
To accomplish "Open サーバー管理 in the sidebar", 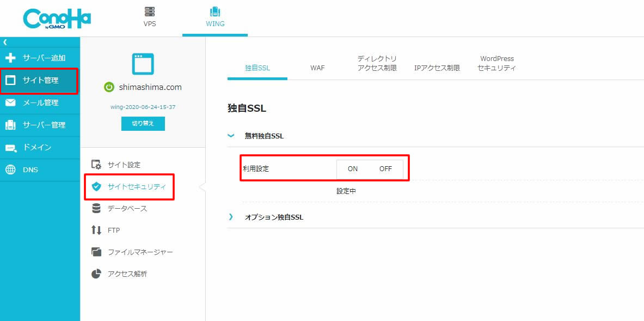I will coord(44,125).
